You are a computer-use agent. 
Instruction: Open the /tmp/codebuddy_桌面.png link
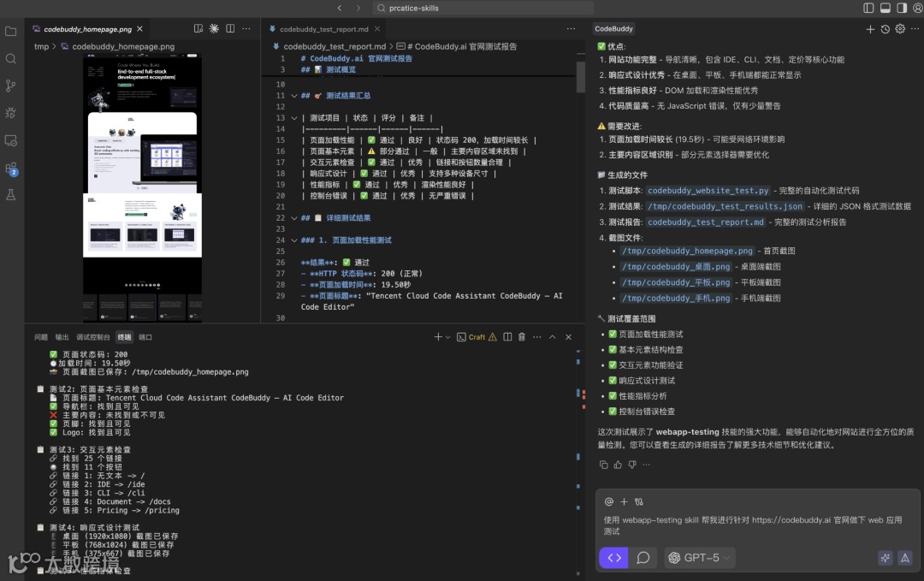point(676,267)
